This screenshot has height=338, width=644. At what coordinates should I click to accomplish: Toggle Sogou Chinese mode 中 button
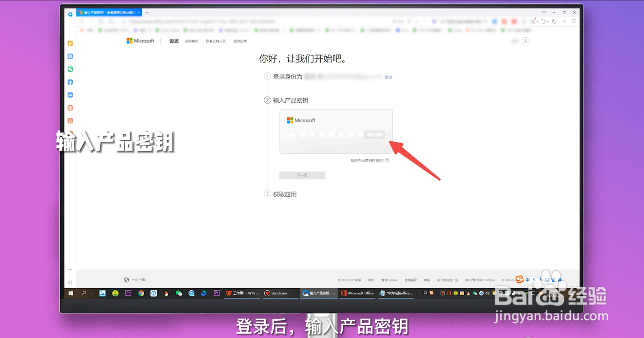(528, 280)
